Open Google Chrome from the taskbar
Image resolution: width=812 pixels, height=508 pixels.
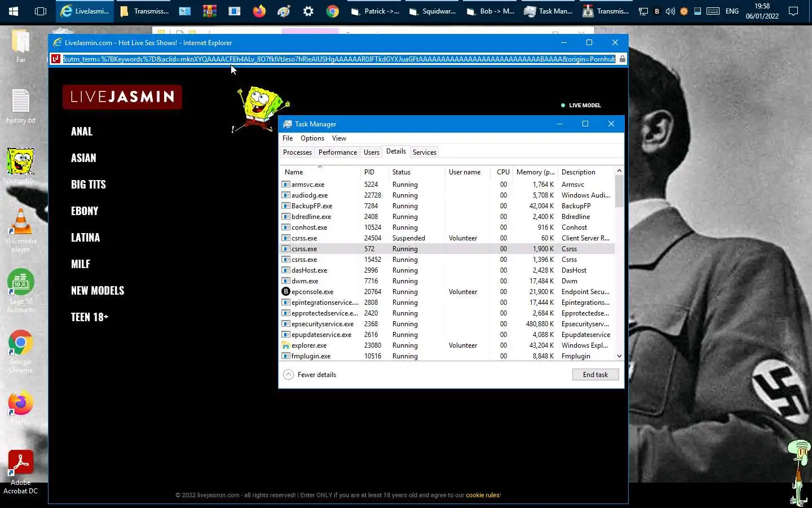click(333, 11)
